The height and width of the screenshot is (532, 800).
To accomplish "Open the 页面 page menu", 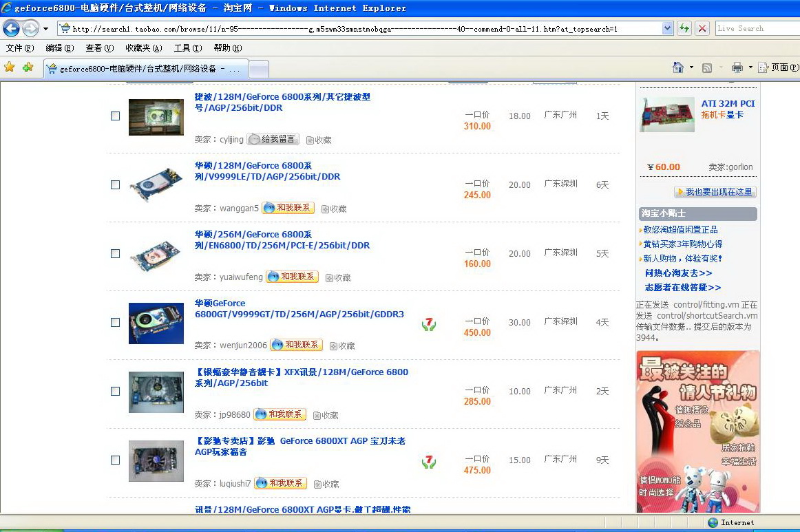I will point(779,67).
